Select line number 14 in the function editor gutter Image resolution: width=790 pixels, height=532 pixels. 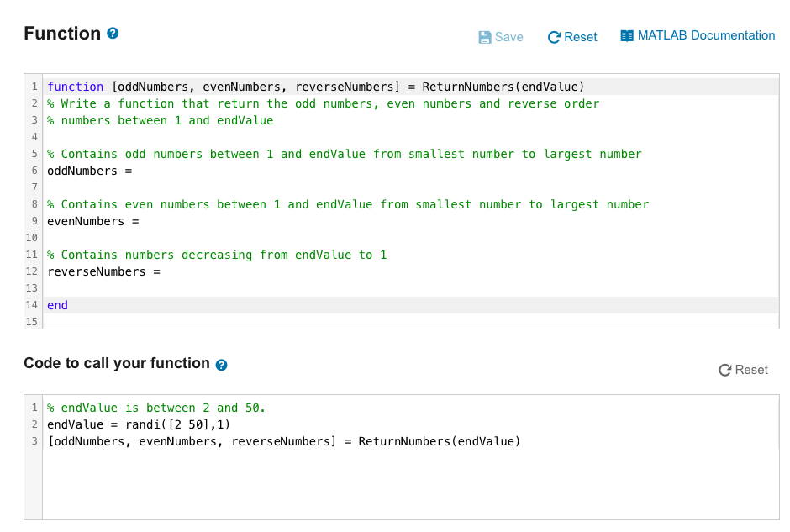32,305
